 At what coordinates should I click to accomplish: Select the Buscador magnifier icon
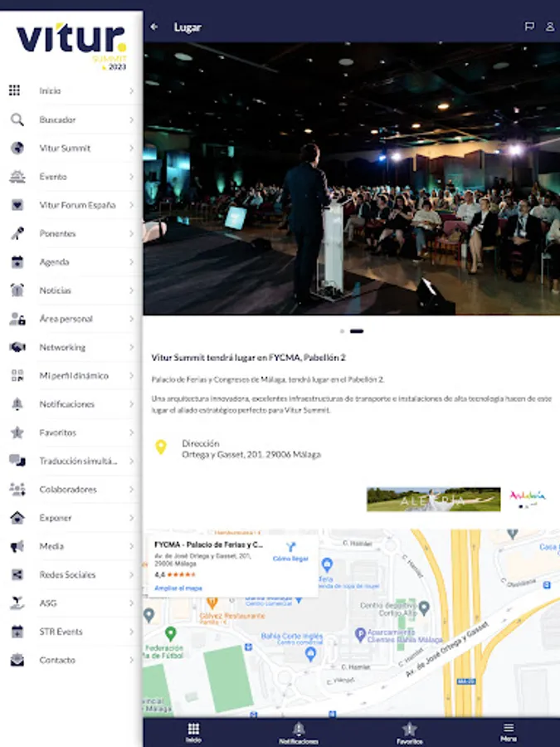click(17, 120)
